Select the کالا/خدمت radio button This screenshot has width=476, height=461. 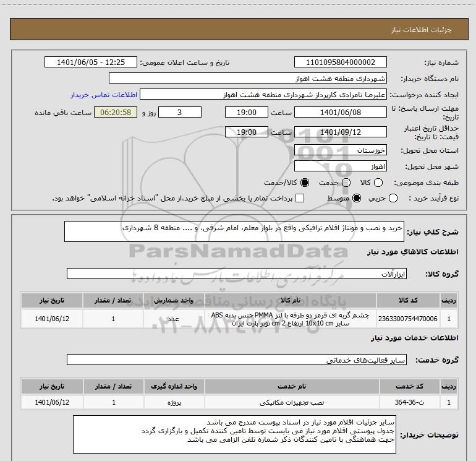pos(305,183)
